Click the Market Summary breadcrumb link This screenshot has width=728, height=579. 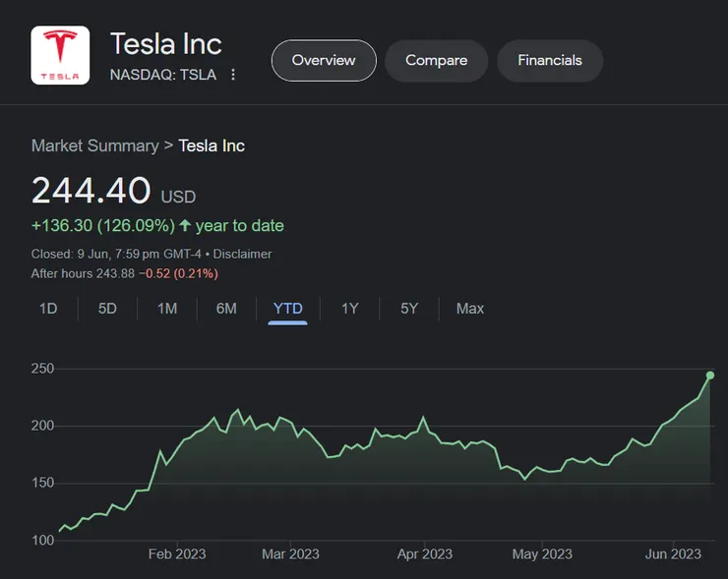pos(94,145)
